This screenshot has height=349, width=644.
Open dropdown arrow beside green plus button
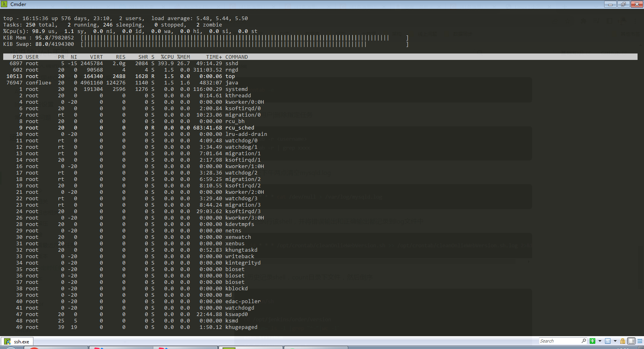[600, 341]
